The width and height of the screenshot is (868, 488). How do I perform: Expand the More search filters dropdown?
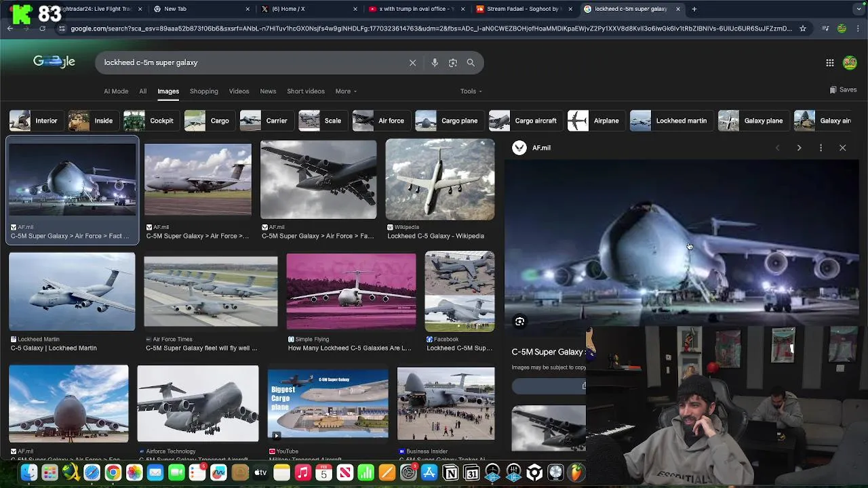click(x=346, y=91)
